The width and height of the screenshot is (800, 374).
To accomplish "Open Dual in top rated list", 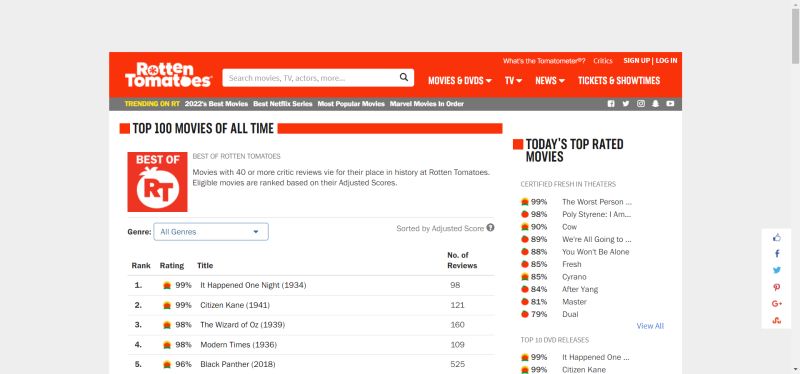I will point(570,314).
